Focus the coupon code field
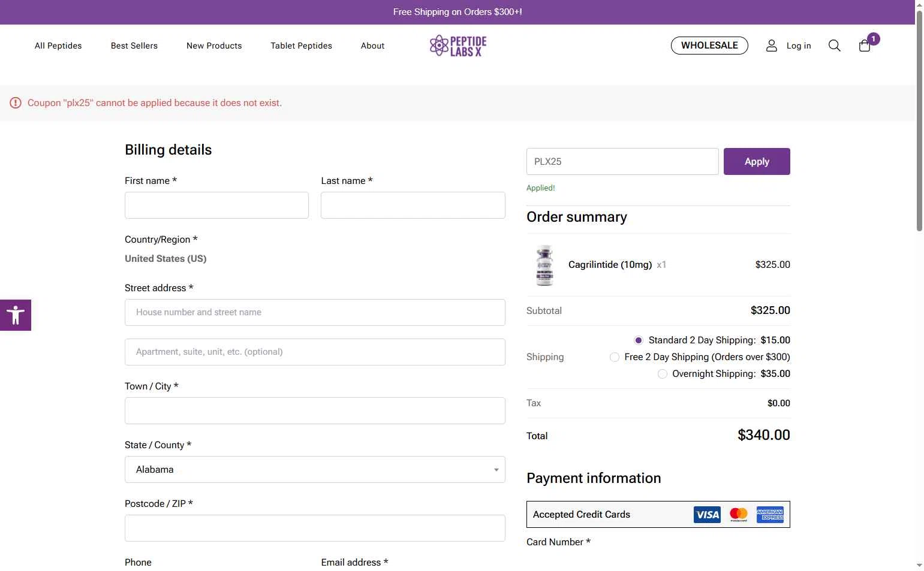Image resolution: width=924 pixels, height=571 pixels. pos(622,162)
